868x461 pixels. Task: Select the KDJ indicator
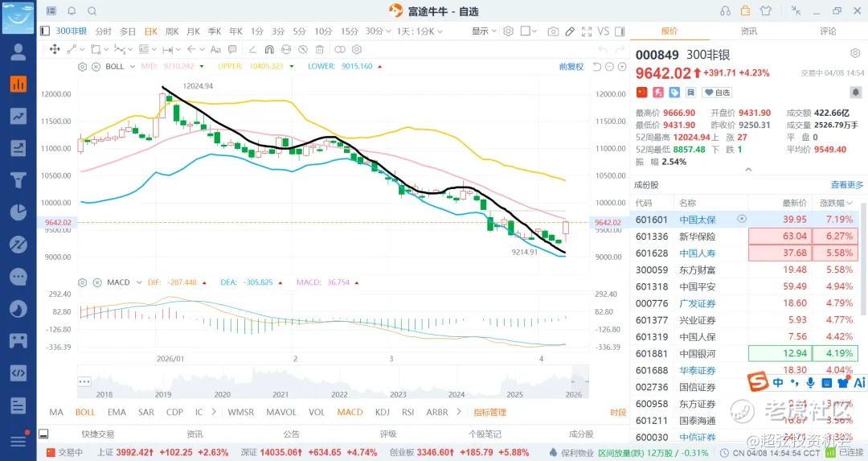click(x=382, y=412)
